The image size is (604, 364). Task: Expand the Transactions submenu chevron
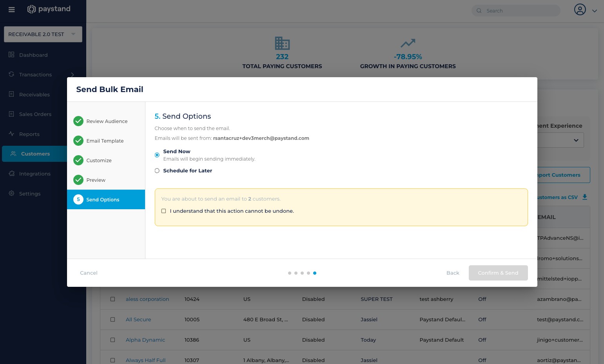click(x=73, y=74)
